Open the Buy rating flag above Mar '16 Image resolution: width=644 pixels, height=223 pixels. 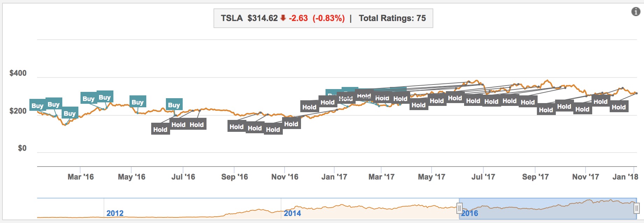point(88,99)
